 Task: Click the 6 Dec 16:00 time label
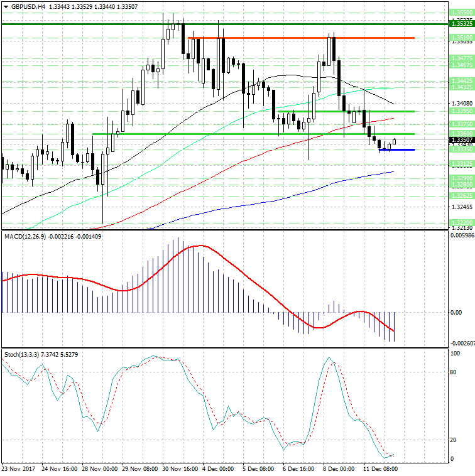coord(298,469)
